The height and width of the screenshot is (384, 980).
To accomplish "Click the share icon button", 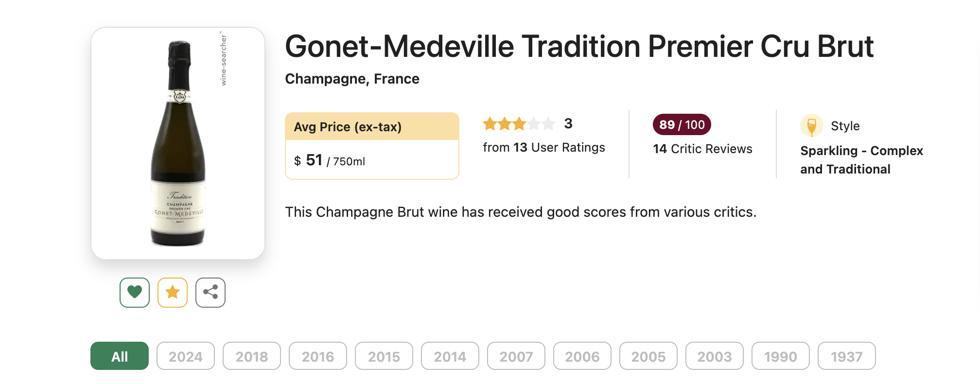I will click(x=210, y=292).
